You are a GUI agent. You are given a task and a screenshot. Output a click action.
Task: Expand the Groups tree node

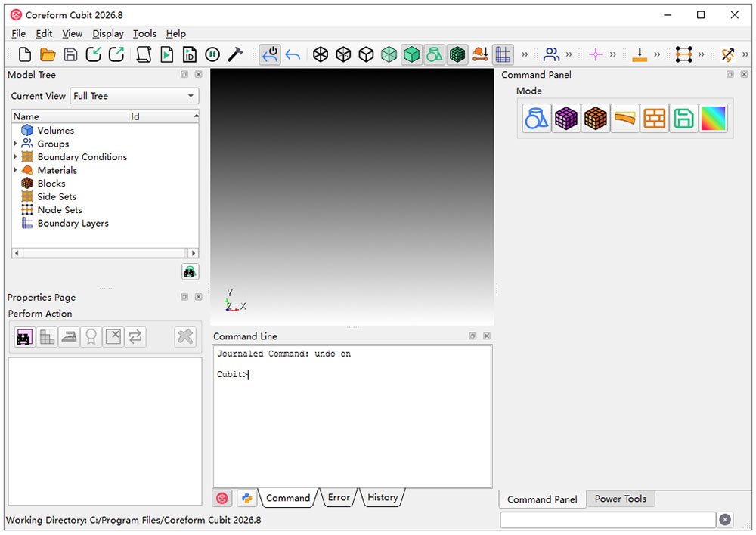(x=15, y=144)
